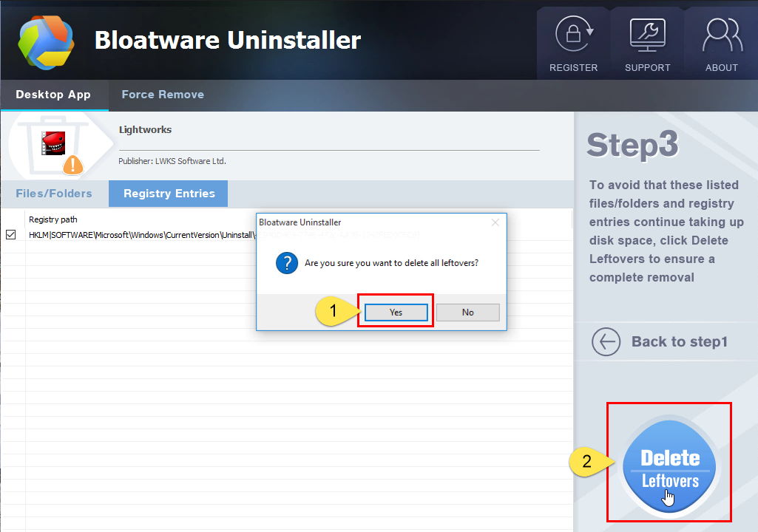Click the Bloatware Uninstaller dialog title
The width and height of the screenshot is (758, 532).
pos(300,222)
